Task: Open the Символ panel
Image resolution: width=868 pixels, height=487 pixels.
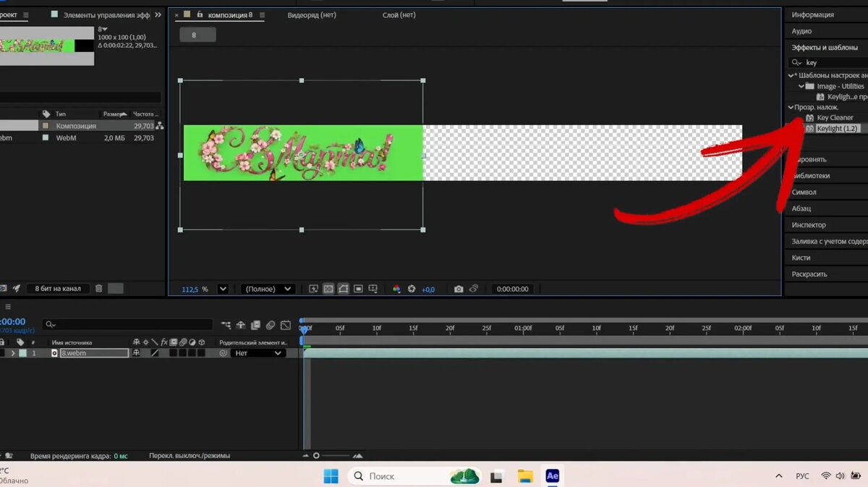Action: tap(804, 192)
